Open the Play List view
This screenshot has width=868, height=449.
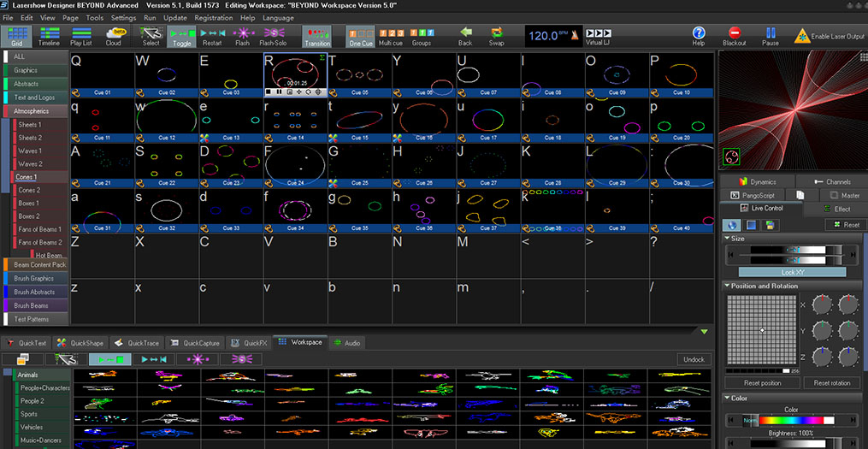click(81, 36)
